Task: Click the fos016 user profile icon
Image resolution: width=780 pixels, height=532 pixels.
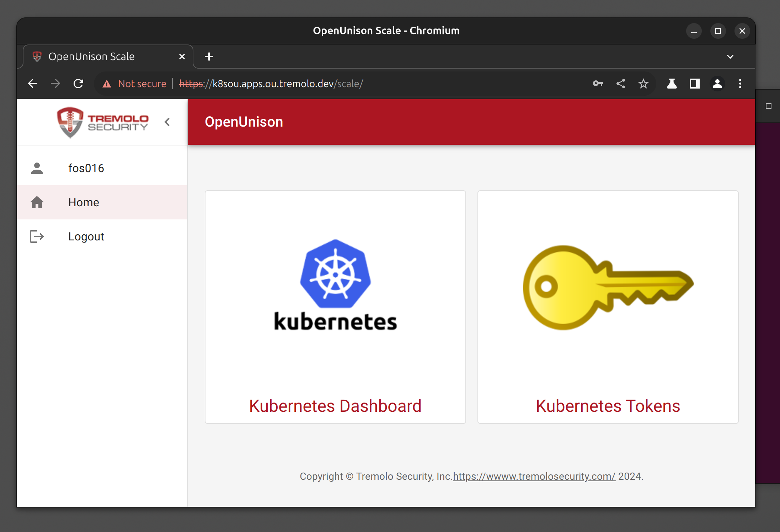Action: 37,168
